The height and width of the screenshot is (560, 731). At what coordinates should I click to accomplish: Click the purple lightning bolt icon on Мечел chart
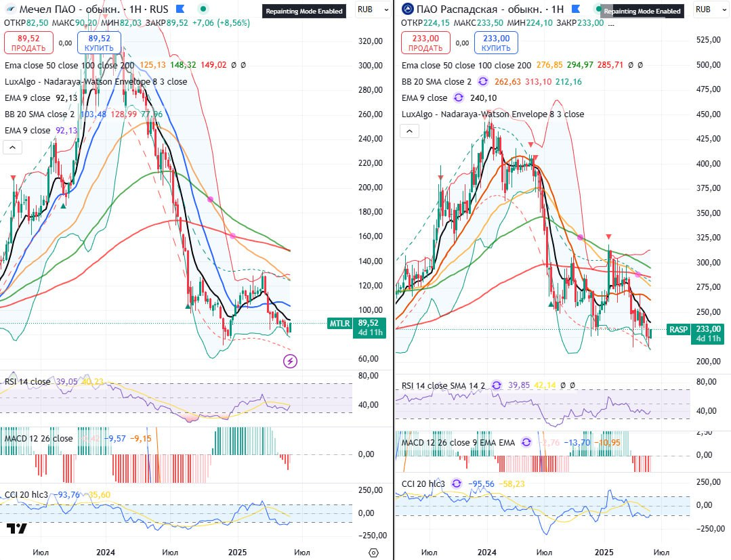coord(290,361)
